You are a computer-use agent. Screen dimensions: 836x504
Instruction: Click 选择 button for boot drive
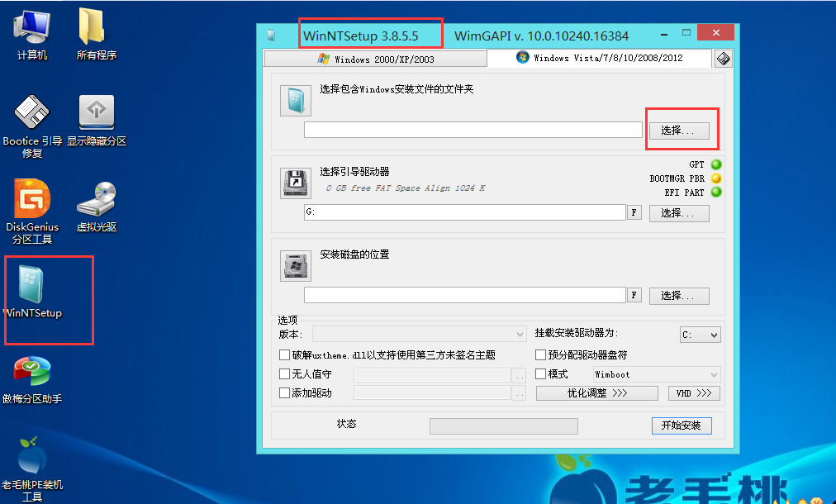[679, 213]
